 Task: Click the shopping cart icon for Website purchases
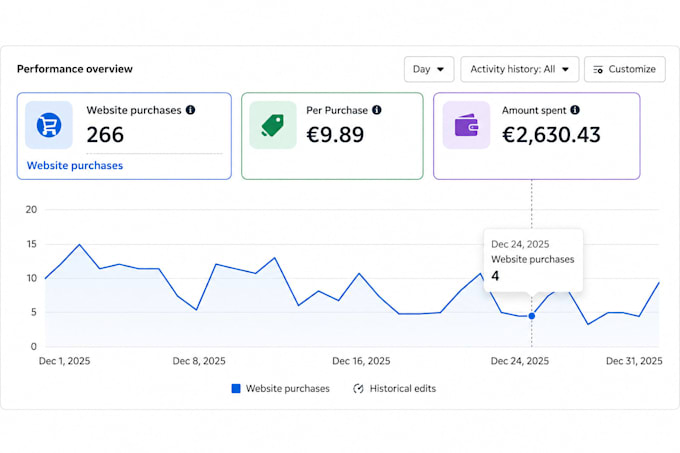point(49,125)
